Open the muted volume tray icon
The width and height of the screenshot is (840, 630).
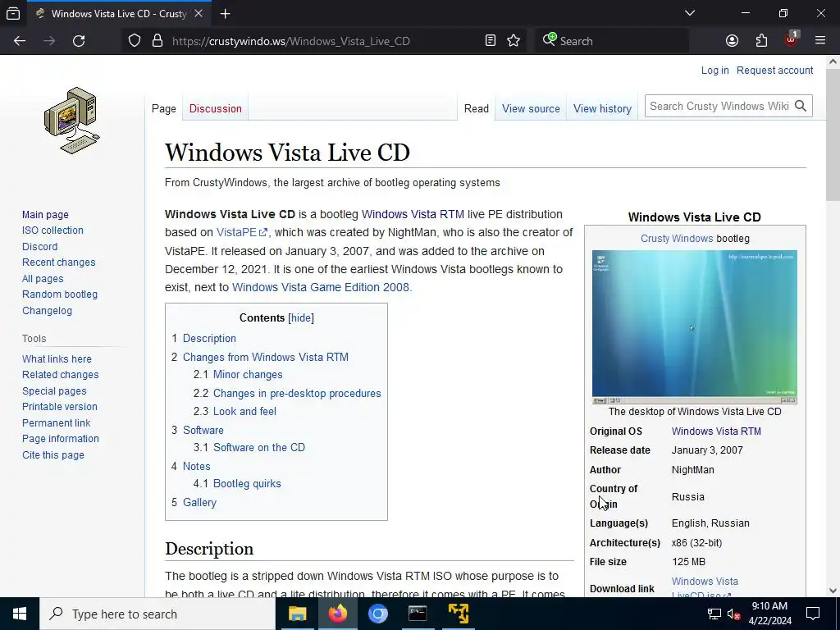[734, 614]
